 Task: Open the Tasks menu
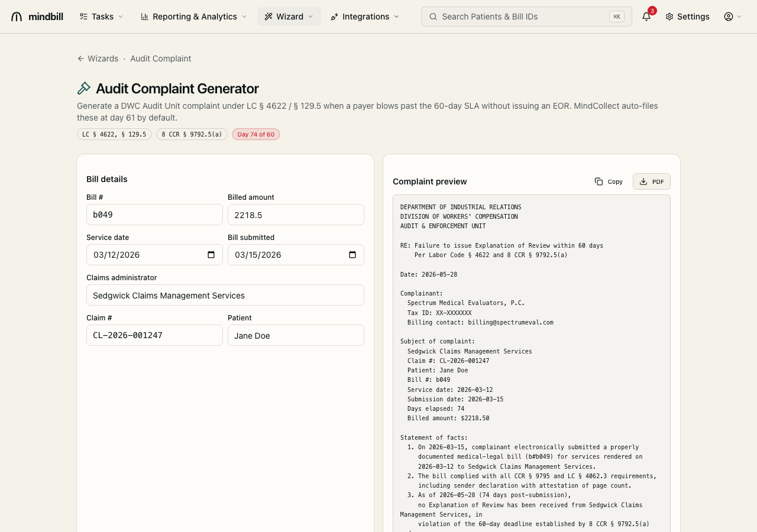[x=102, y=17]
